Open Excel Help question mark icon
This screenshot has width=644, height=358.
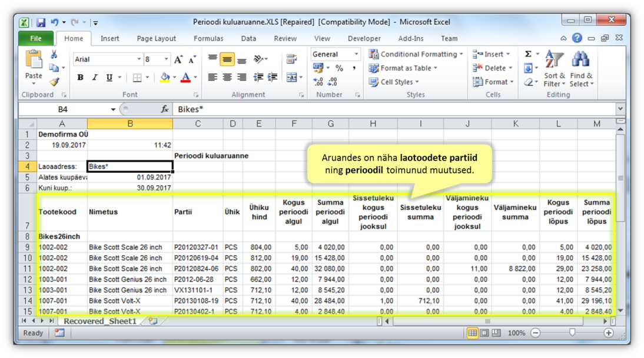click(577, 38)
